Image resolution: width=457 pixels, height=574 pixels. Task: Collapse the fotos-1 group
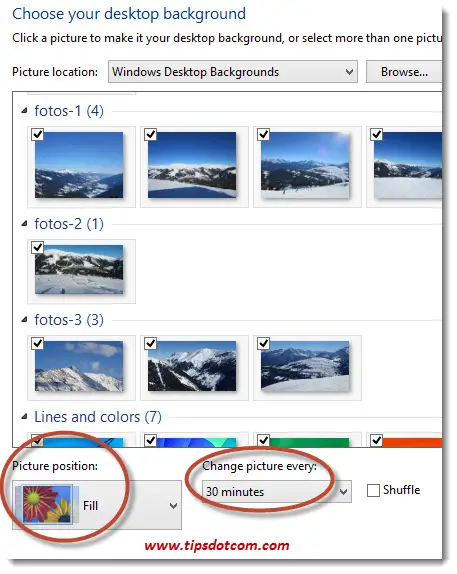24,111
